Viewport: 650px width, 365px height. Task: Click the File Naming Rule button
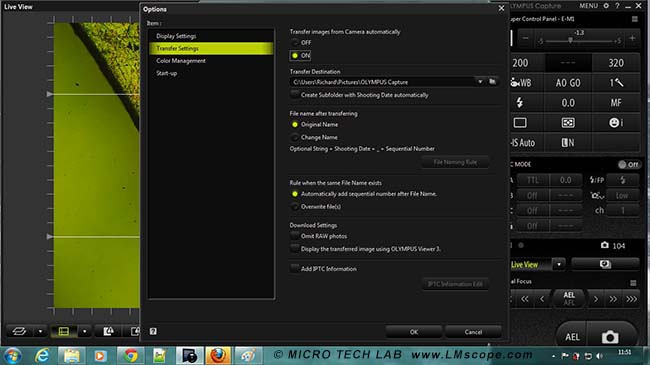[455, 162]
